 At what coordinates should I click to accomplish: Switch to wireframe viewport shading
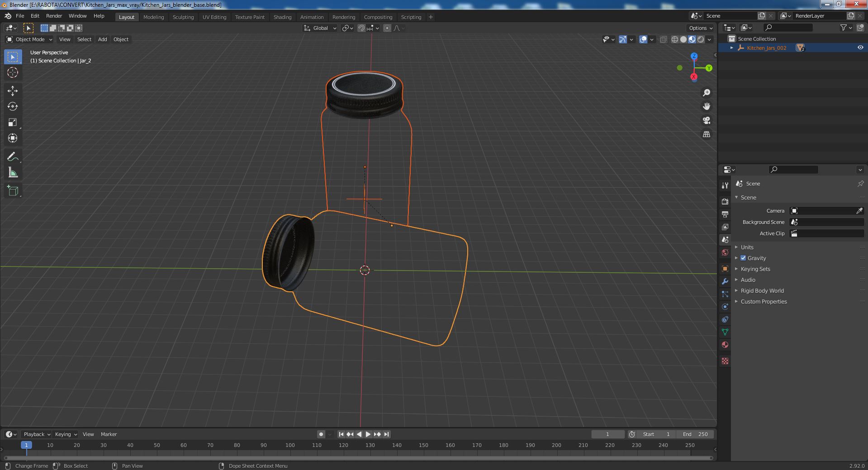tap(675, 39)
